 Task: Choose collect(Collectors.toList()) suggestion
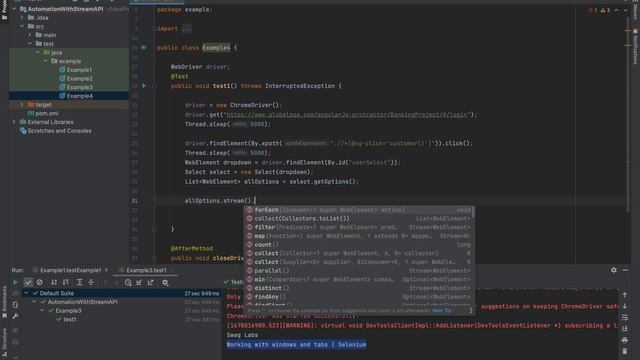pos(359,218)
